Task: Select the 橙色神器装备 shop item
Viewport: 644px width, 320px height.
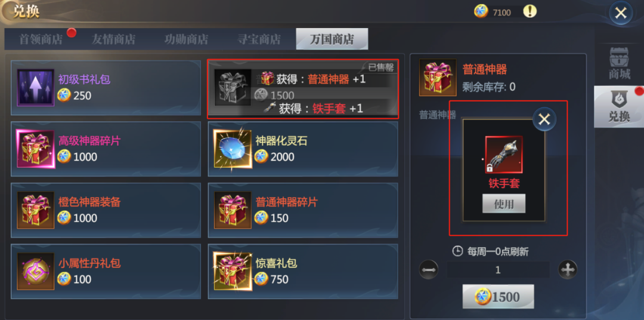Action: point(106,210)
